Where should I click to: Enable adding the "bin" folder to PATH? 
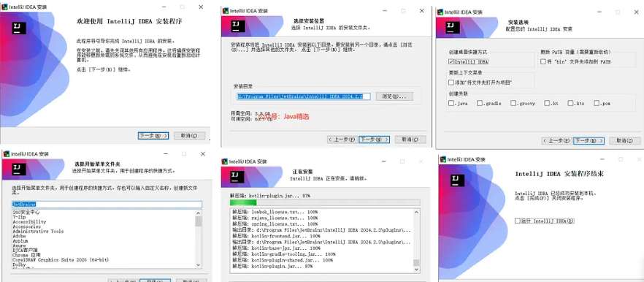click(x=543, y=61)
